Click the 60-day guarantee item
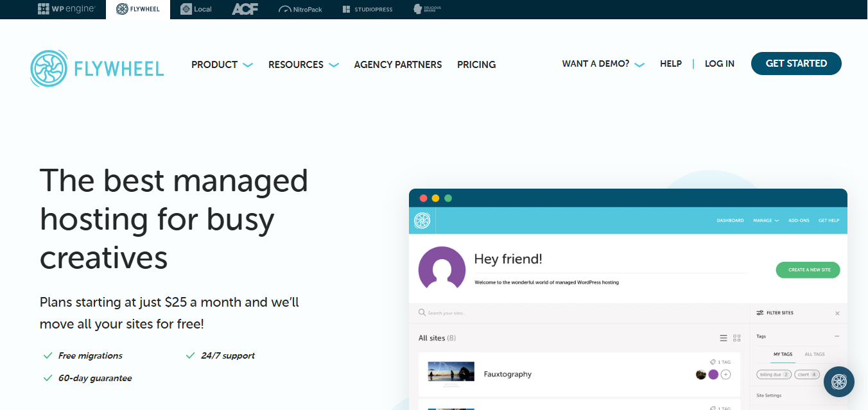This screenshot has width=868, height=410. point(87,378)
